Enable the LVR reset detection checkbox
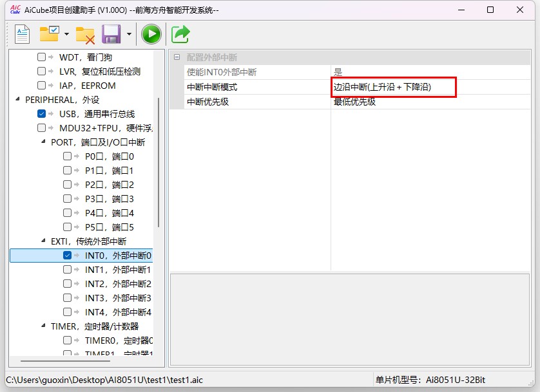540x392 pixels. point(41,71)
